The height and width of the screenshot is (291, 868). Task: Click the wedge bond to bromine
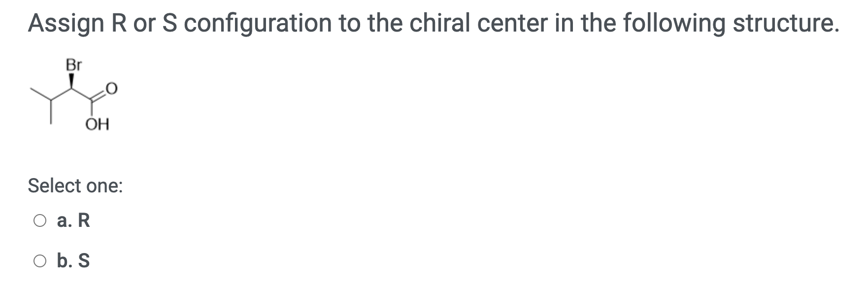[x=72, y=78]
